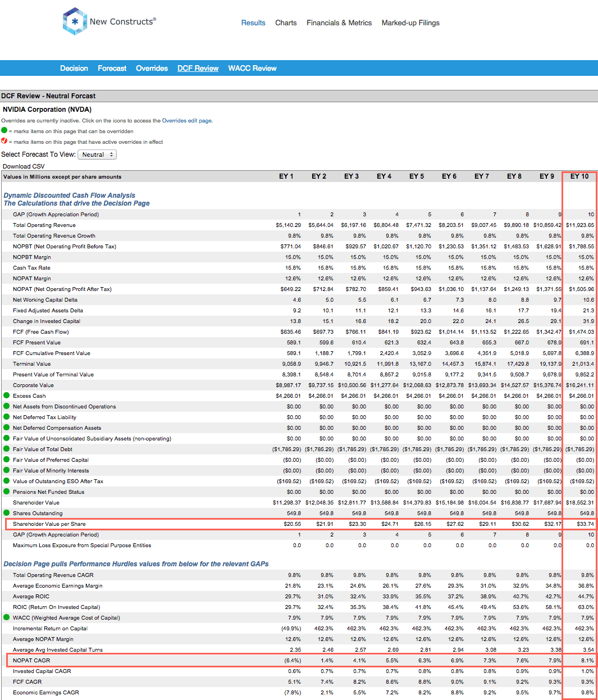Image resolution: width=598 pixels, height=700 pixels.
Task: Click the New Constructs brand name
Action: point(123,21)
